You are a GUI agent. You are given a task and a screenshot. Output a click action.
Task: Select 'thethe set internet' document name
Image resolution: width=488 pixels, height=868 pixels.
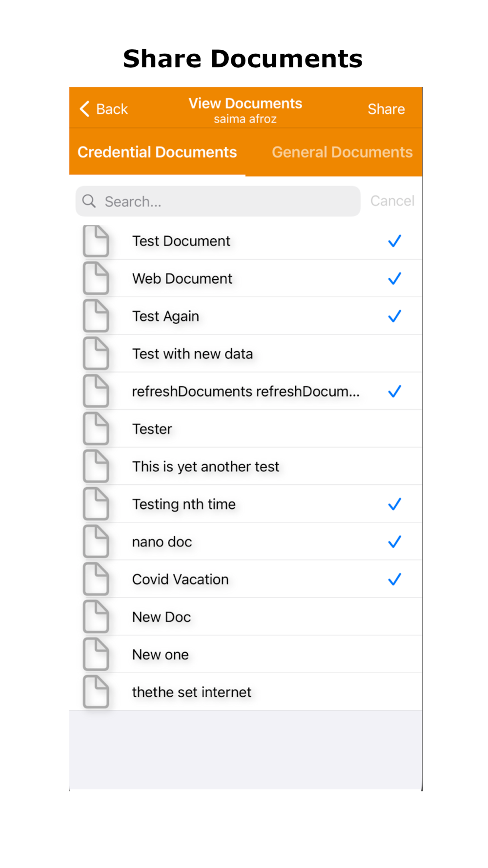pos(192,692)
